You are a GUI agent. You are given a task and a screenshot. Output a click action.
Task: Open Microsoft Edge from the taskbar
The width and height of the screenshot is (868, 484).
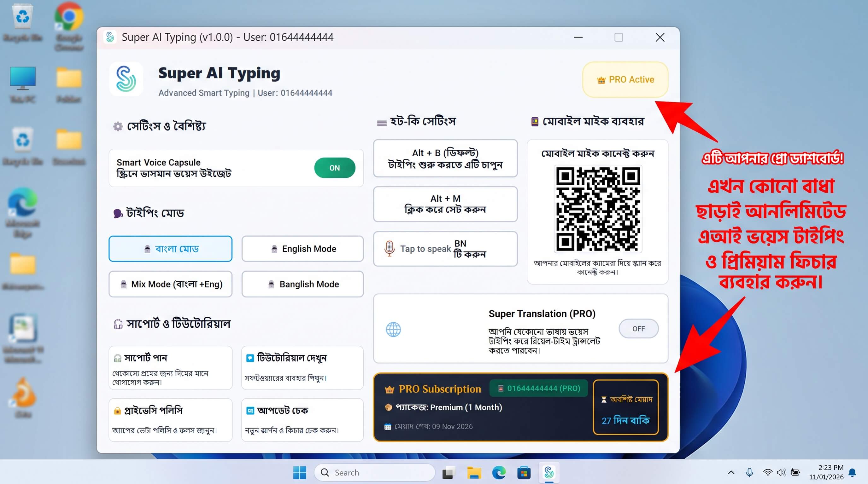(x=499, y=472)
